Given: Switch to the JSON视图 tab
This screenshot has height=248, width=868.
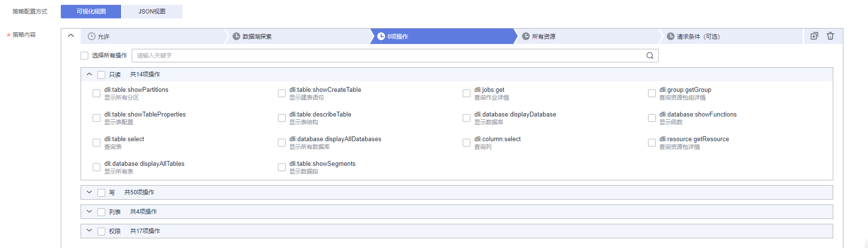Looking at the screenshot, I should tap(152, 12).
